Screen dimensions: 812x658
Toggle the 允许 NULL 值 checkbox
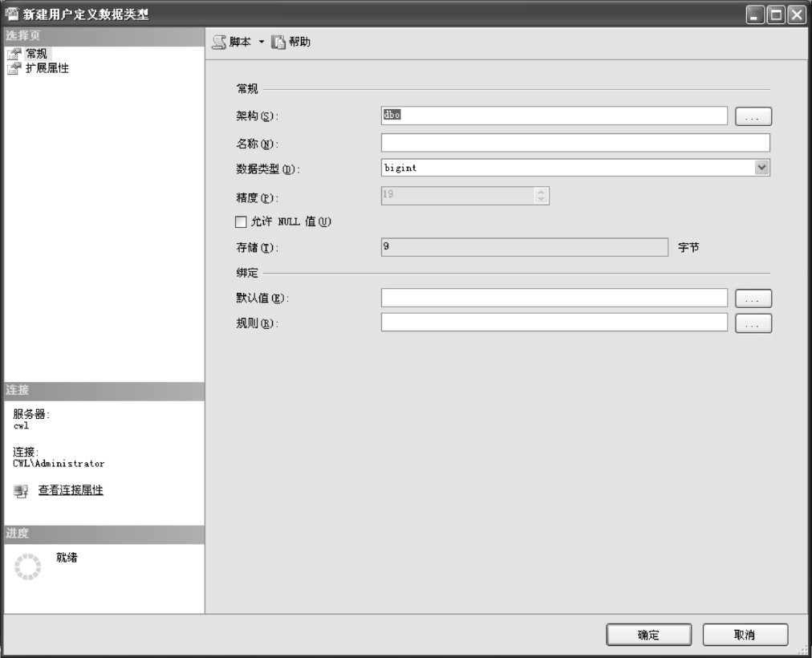[241, 222]
